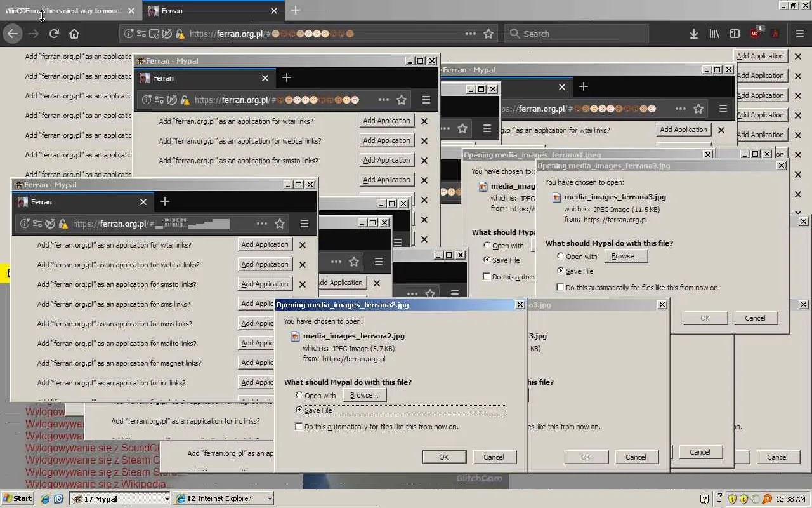Select Save File in the media_images_ferrana1.jpeg dialog
This screenshot has width=812, height=508.
click(487, 260)
